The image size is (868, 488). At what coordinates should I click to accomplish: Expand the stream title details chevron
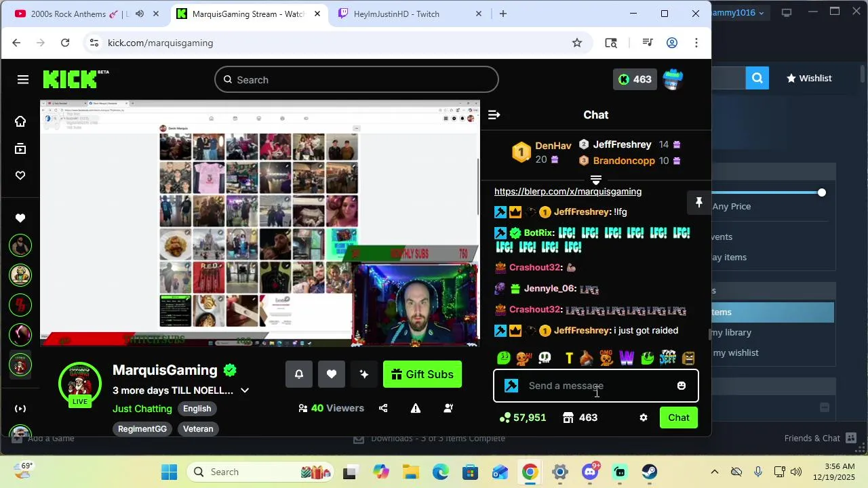245,390
